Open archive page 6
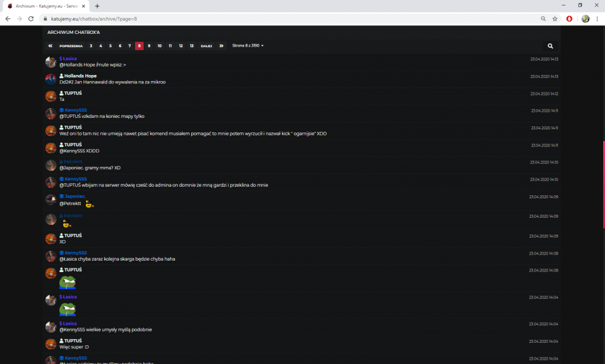Viewport: 605px width, 364px height. click(120, 46)
